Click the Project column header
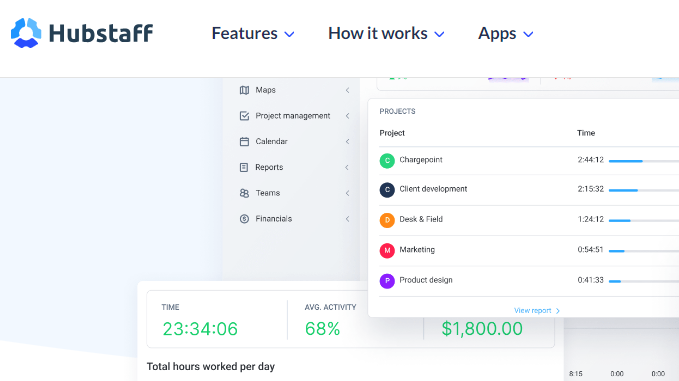Screen dimensions: 679x381 click(x=392, y=133)
